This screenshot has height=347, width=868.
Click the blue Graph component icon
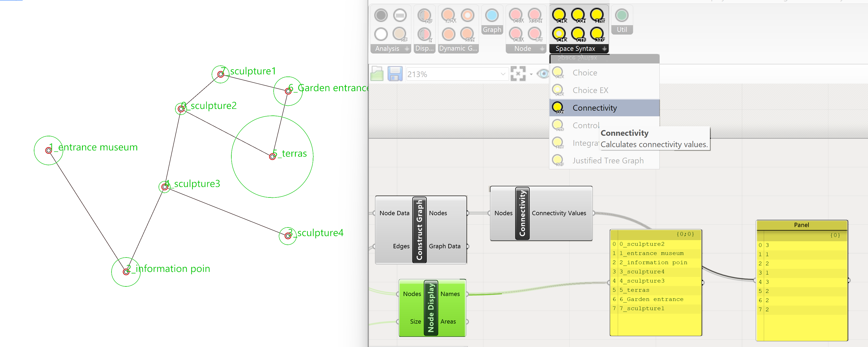(x=492, y=15)
